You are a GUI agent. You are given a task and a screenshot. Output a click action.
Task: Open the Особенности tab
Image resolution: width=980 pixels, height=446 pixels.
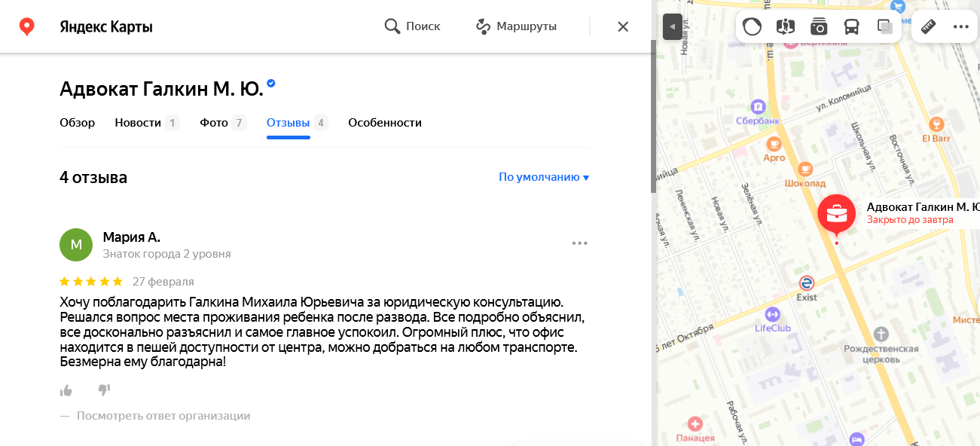[384, 123]
